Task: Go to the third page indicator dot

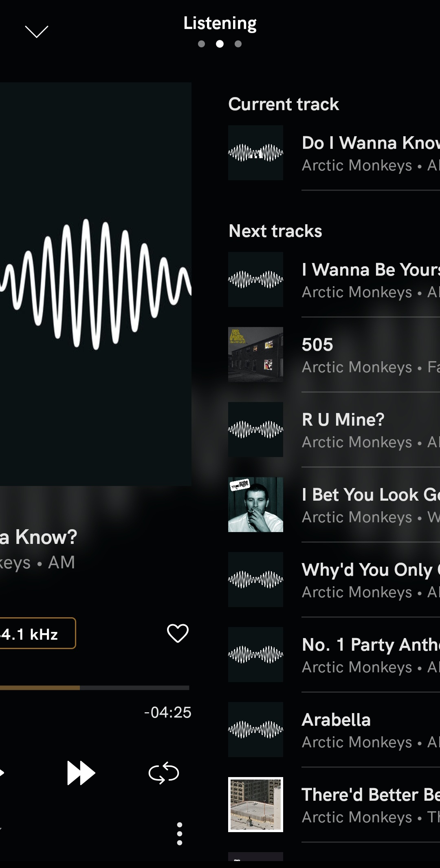Action: [238, 44]
